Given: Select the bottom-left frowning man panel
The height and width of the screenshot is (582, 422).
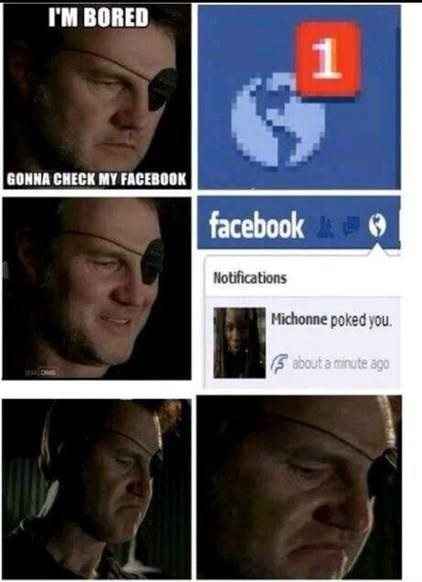Looking at the screenshot, I should click(x=96, y=488).
